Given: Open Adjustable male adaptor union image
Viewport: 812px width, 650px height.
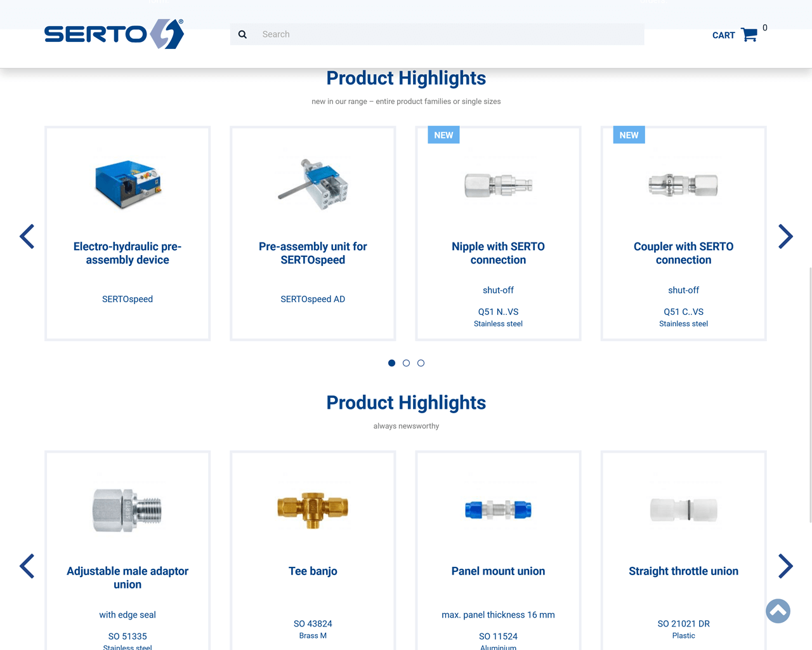Looking at the screenshot, I should (128, 510).
